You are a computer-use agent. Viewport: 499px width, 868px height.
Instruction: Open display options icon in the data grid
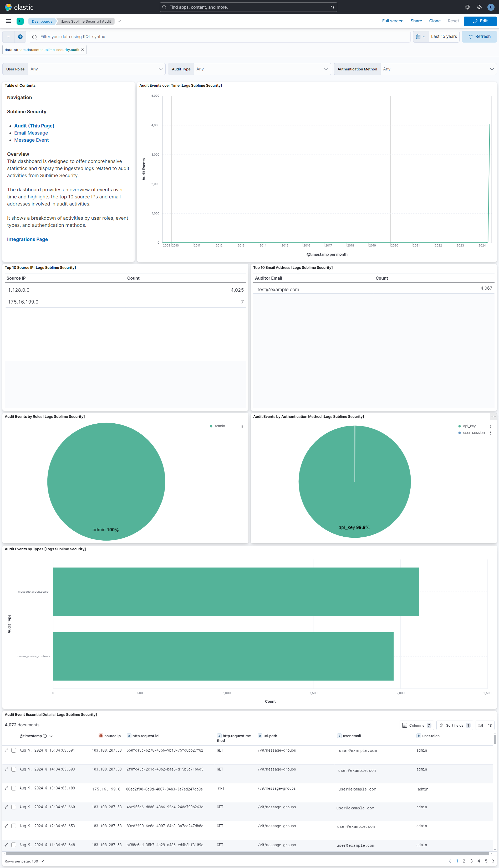point(490,725)
